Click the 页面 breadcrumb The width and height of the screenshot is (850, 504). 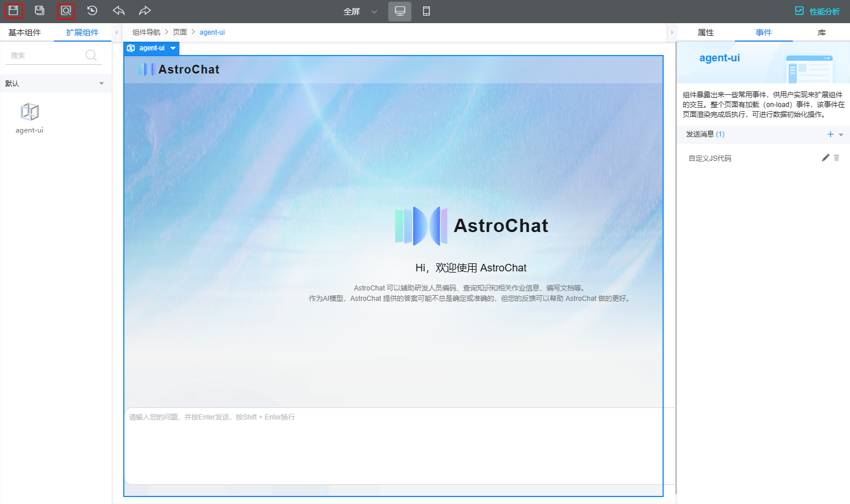point(180,32)
